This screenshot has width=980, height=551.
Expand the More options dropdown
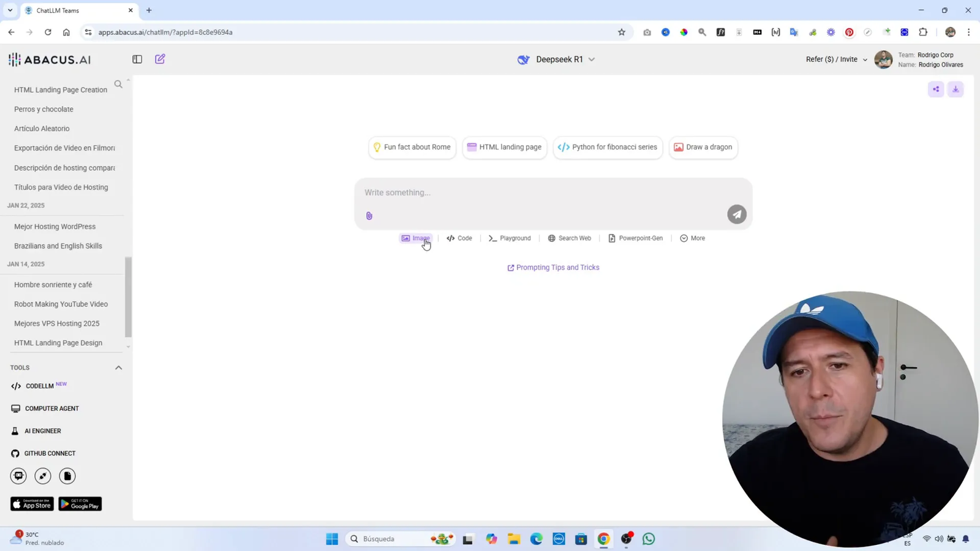coord(692,238)
